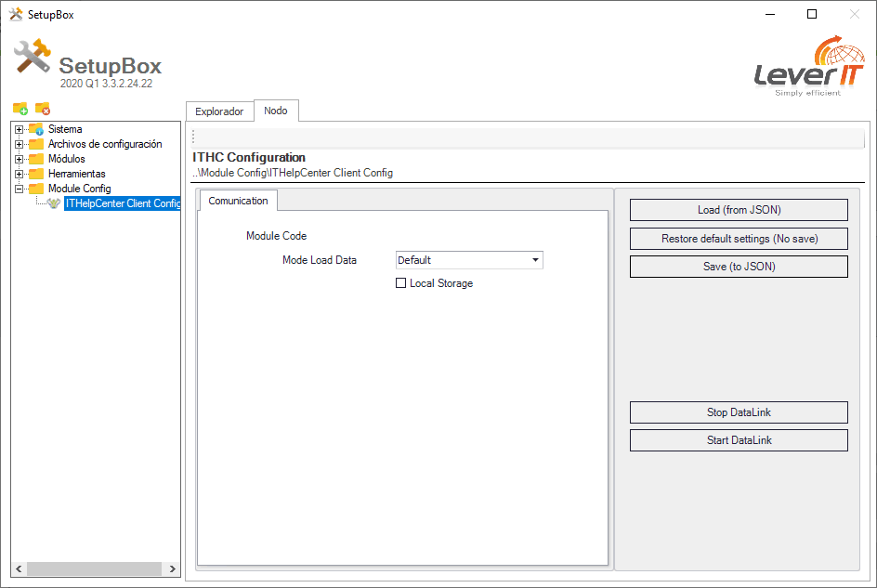This screenshot has width=877, height=588.
Task: Expand the Archivos de configuración node
Action: point(19,144)
